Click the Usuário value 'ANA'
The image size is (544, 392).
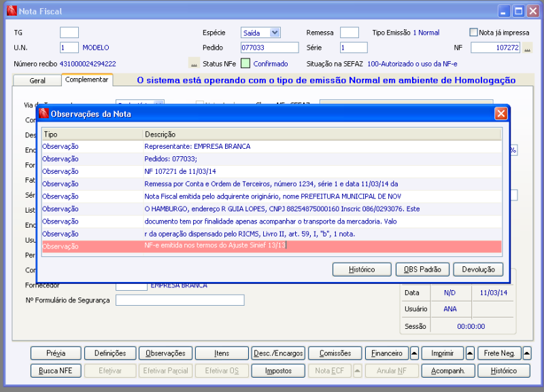450,309
